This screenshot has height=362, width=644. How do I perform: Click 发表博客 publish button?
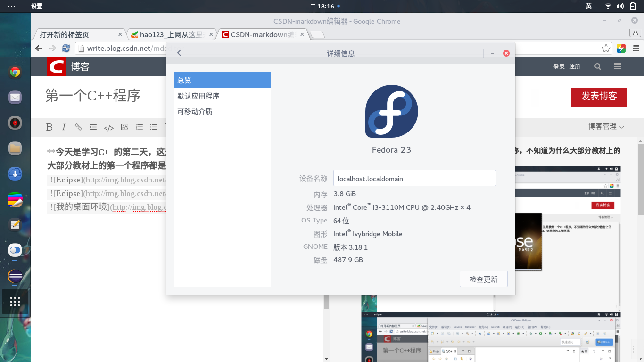[x=599, y=97]
